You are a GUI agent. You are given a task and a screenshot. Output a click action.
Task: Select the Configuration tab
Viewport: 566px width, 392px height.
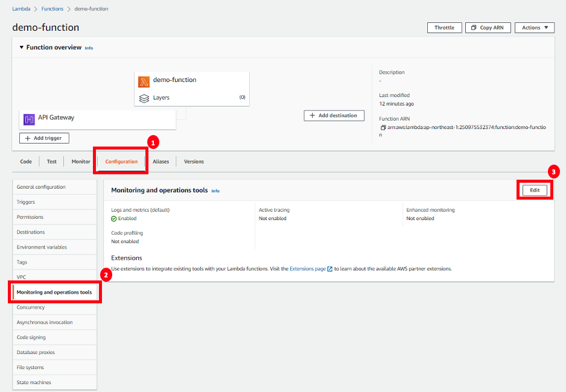(x=121, y=162)
